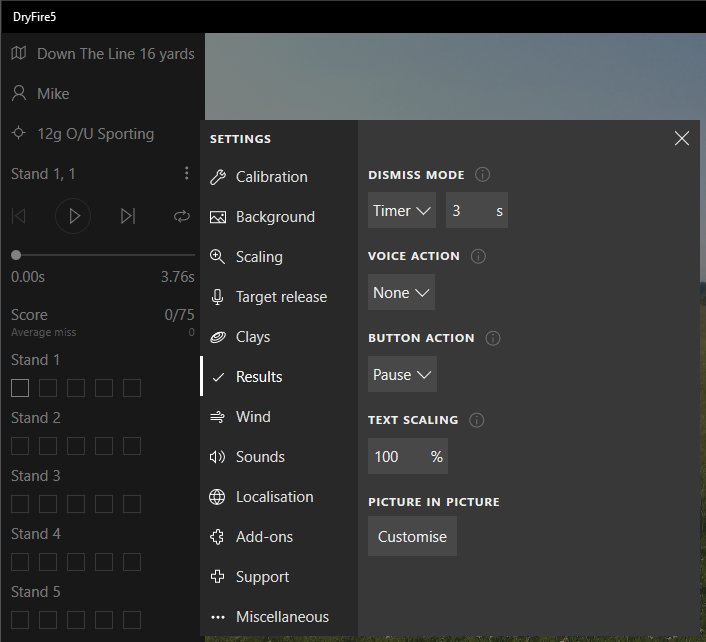This screenshot has height=642, width=706.
Task: Click the Customise button for Picture in Picture
Action: tap(412, 537)
